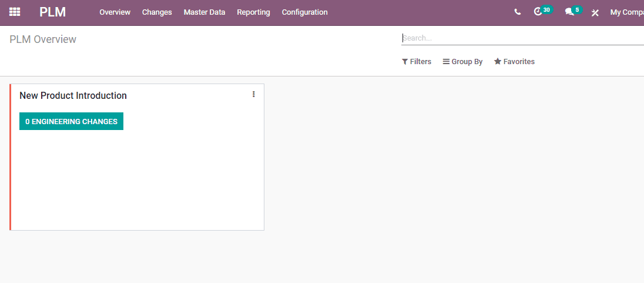
Task: Open New Product Introduction card options menu
Action: pos(253,94)
